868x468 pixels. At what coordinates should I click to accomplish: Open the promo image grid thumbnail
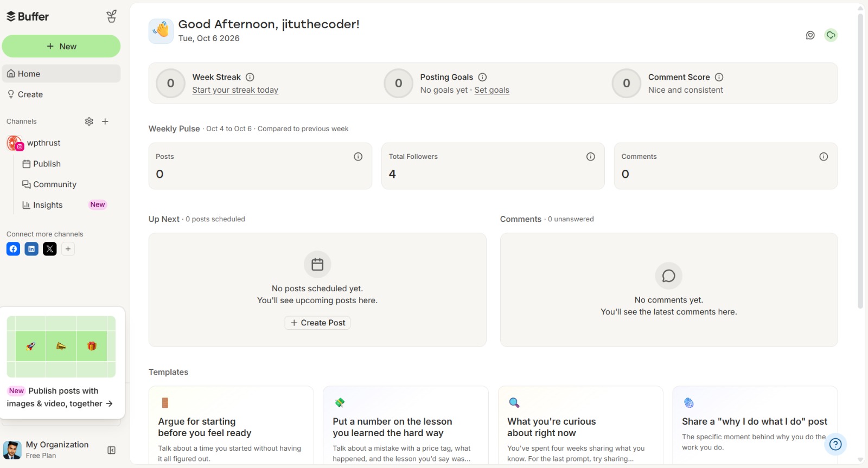pyautogui.click(x=61, y=347)
